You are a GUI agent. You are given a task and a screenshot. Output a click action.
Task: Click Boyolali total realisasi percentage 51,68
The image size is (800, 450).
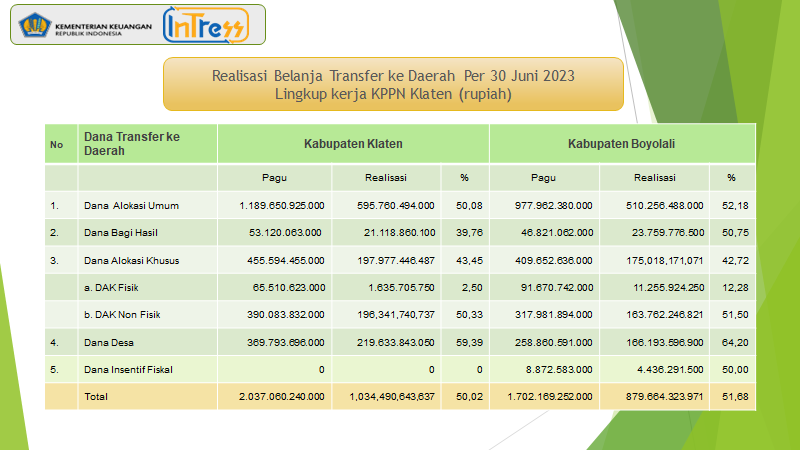coord(731,397)
